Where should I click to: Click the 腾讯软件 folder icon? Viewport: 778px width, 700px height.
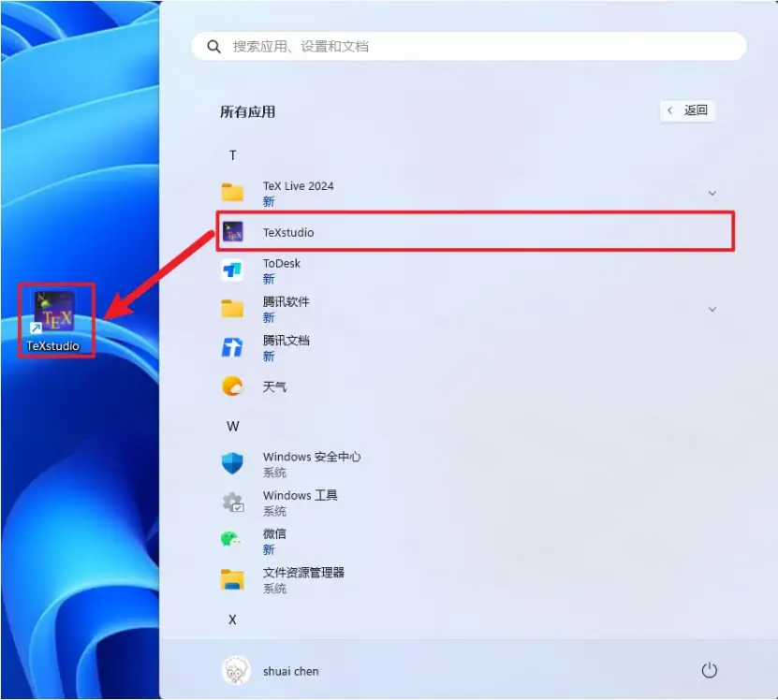[x=232, y=309]
